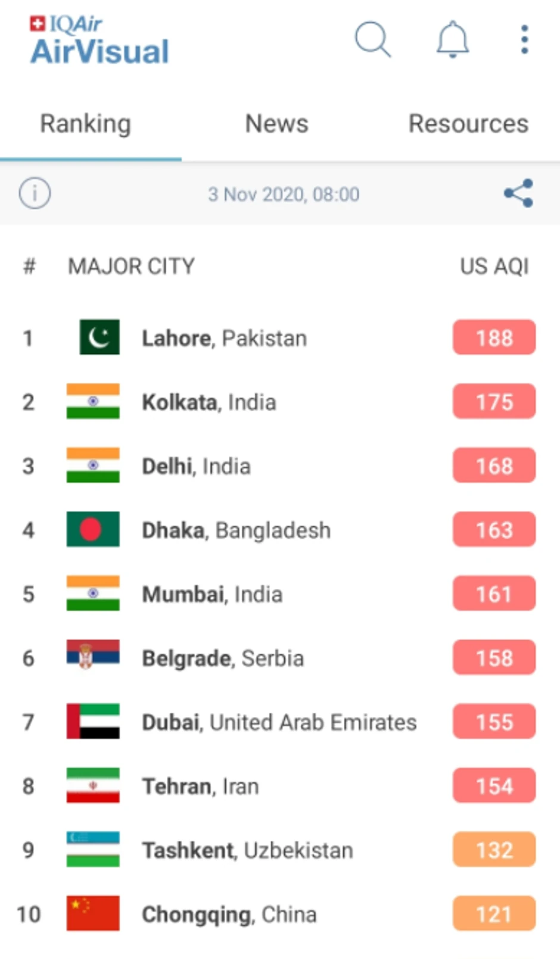The image size is (560, 959).
Task: Select Kolkata, India from the ranking
Action: (x=209, y=402)
